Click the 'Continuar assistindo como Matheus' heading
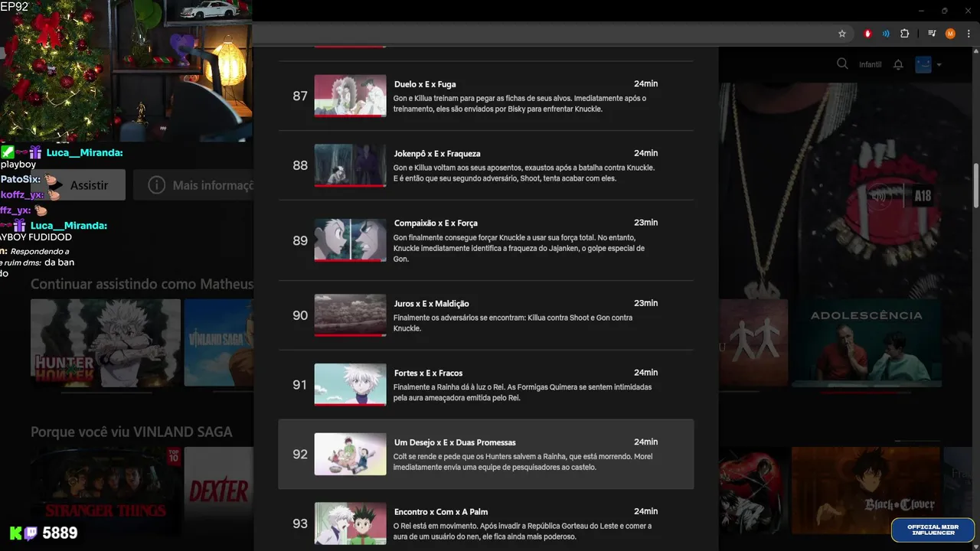Image resolution: width=980 pixels, height=551 pixels. 142,284
